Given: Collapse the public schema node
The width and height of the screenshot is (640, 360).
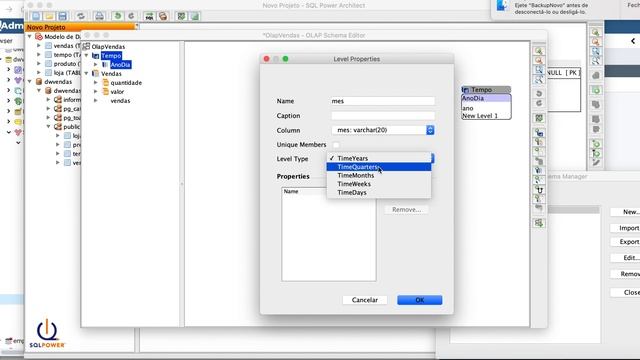Looking at the screenshot, I should [48, 127].
